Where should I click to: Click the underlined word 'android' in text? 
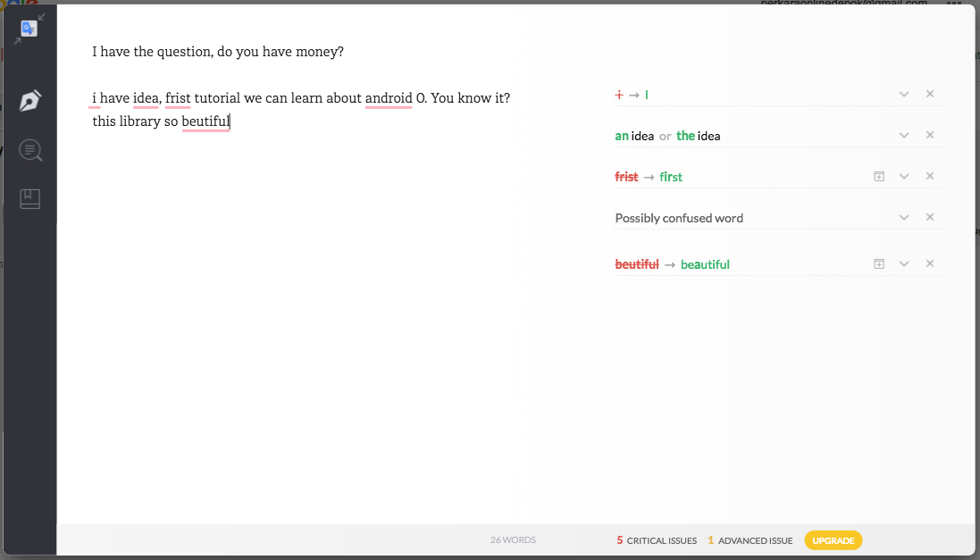click(x=389, y=98)
